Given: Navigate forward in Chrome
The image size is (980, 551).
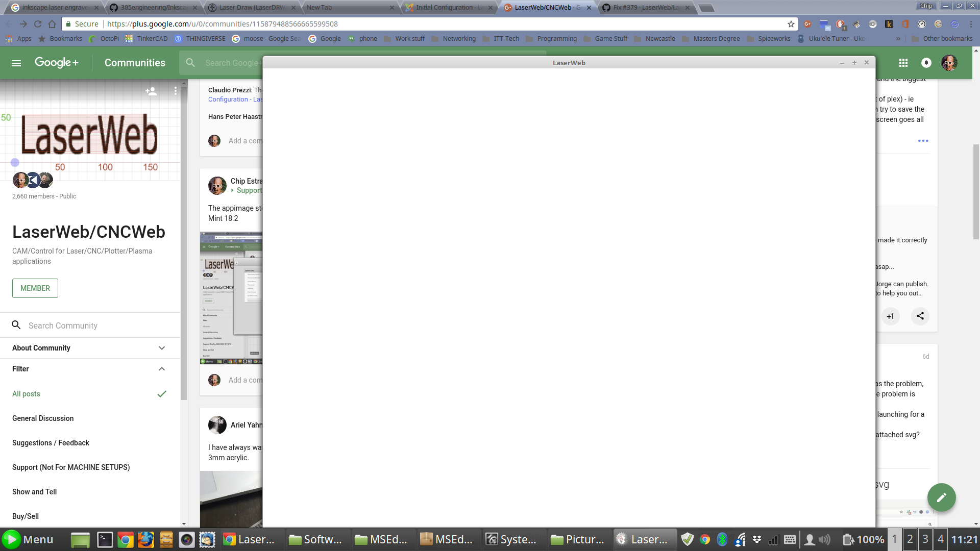Looking at the screenshot, I should (23, 24).
